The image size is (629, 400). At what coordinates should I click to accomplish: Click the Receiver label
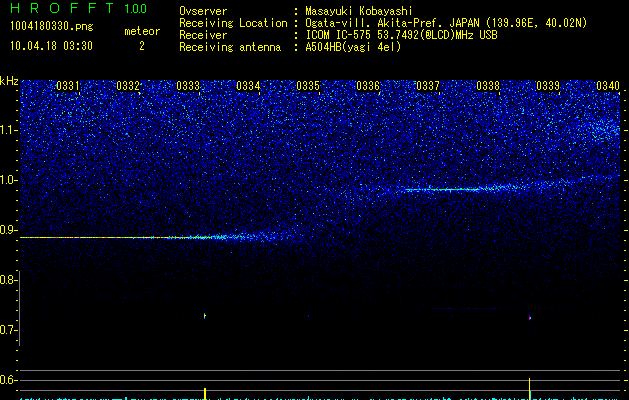[x=203, y=35]
